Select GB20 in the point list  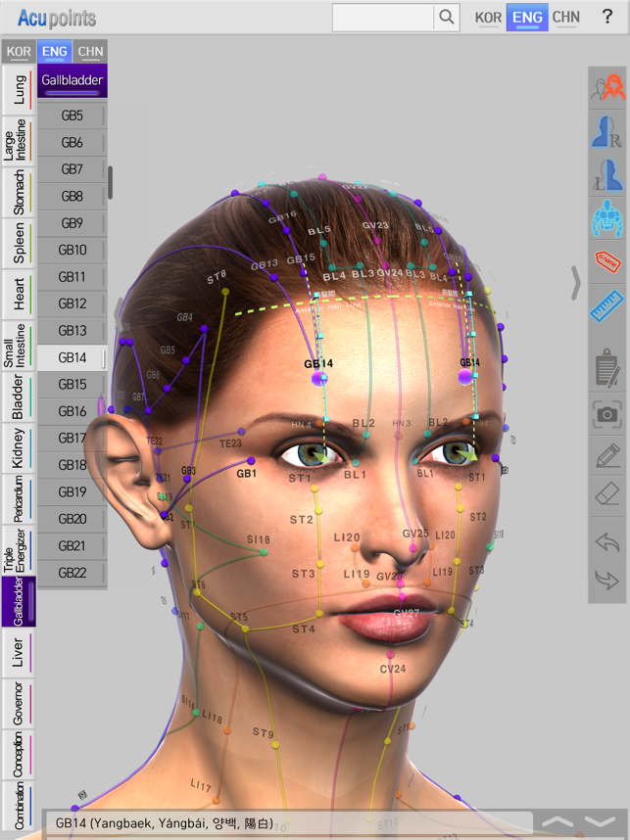[x=73, y=519]
